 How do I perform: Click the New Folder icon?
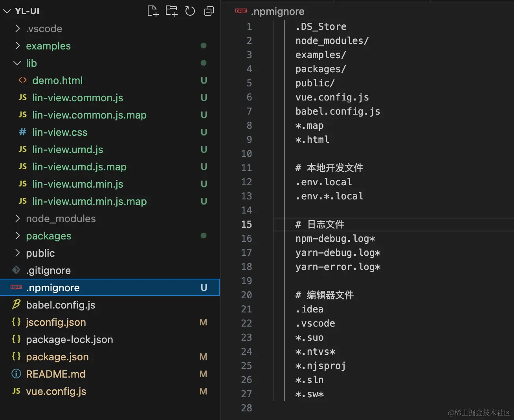[171, 11]
